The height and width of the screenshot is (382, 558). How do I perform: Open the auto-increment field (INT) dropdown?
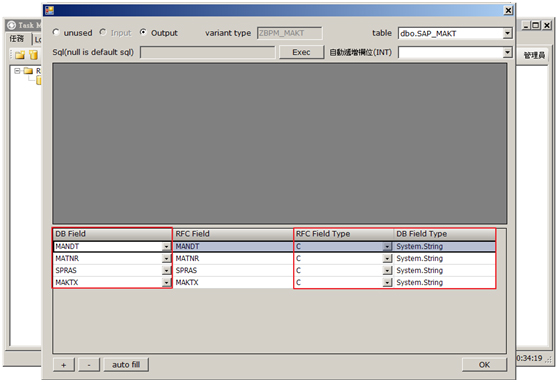(x=508, y=52)
